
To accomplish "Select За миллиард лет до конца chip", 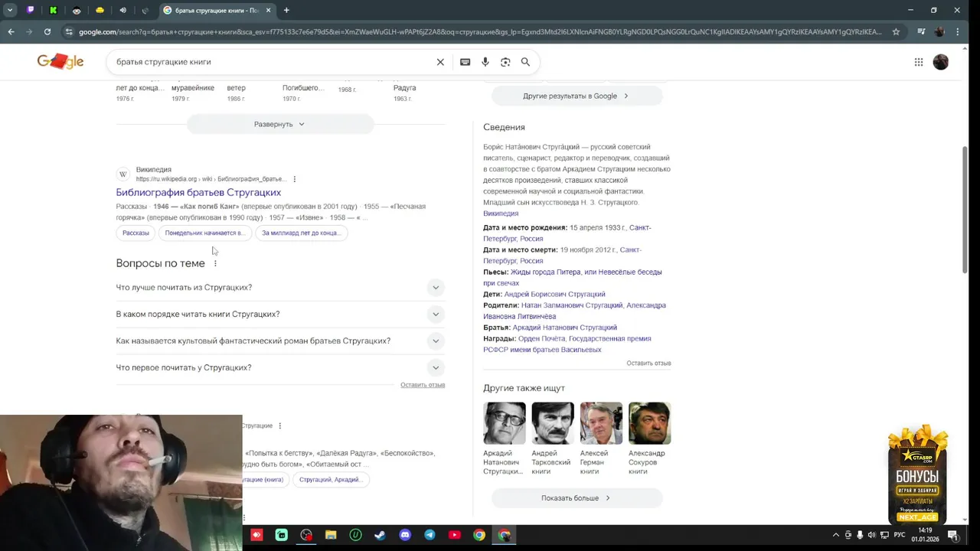I will click(301, 233).
